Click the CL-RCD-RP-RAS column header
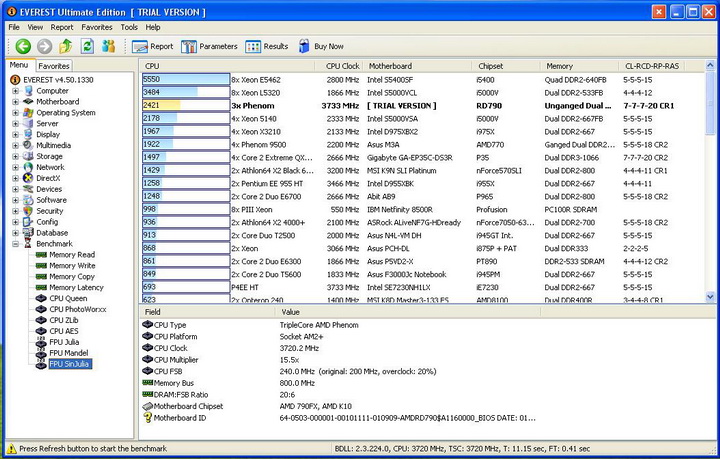This screenshot has width=720, height=459. 652,66
